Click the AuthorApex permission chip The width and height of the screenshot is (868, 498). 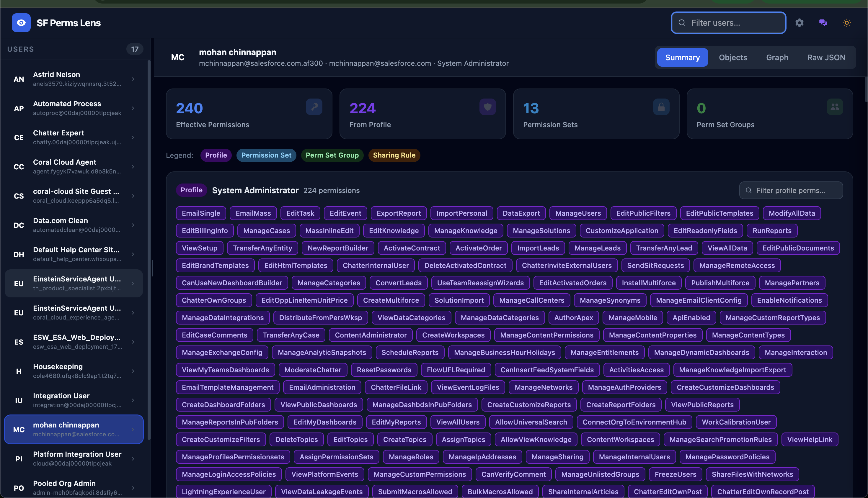tap(574, 318)
